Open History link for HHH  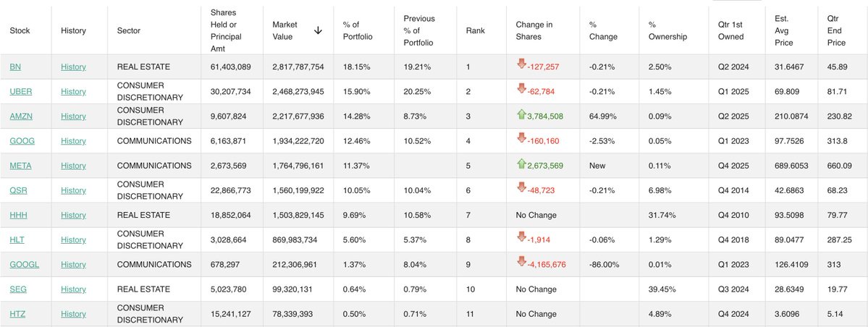[73, 215]
